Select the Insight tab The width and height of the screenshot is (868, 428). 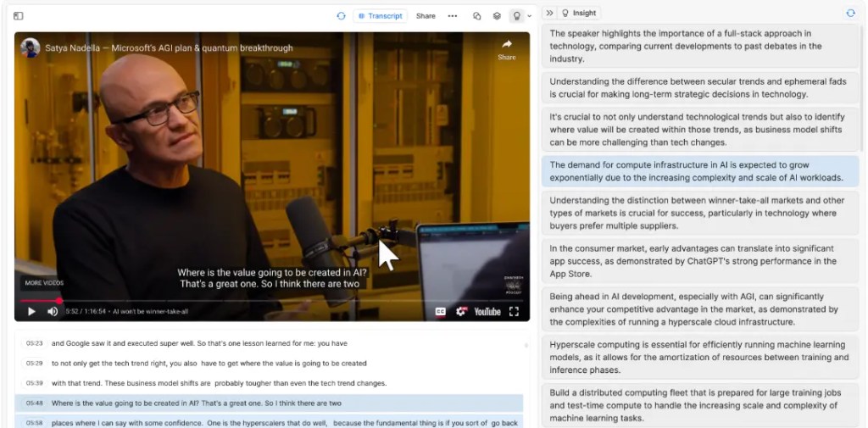(x=579, y=13)
